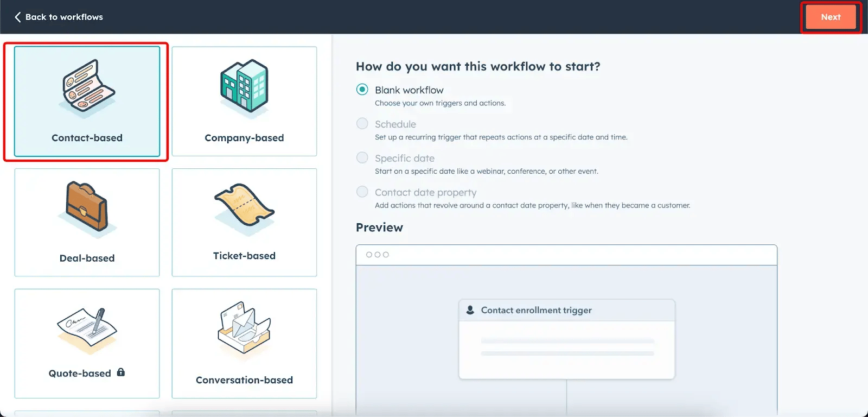
Task: Choose the Company-based label
Action: tap(244, 138)
